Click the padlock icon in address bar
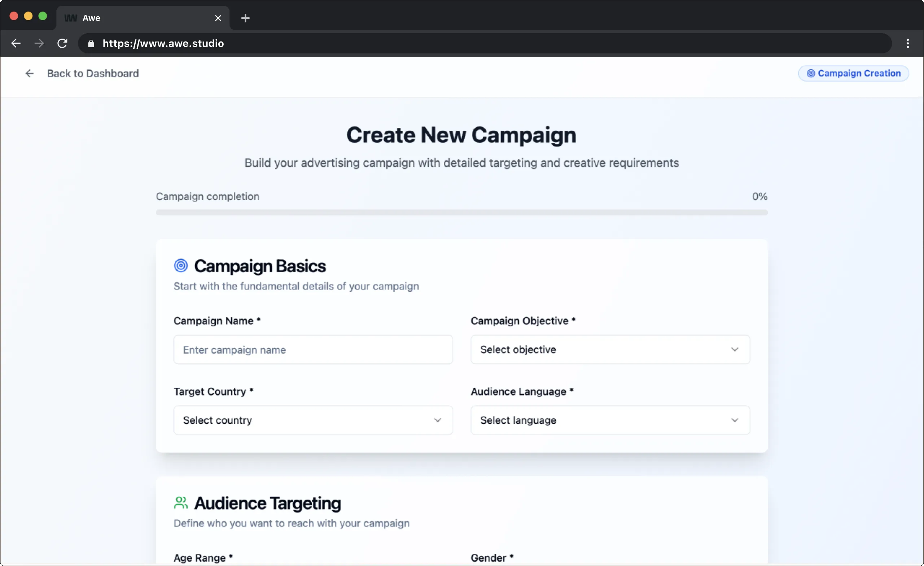The height and width of the screenshot is (566, 924). [x=91, y=44]
